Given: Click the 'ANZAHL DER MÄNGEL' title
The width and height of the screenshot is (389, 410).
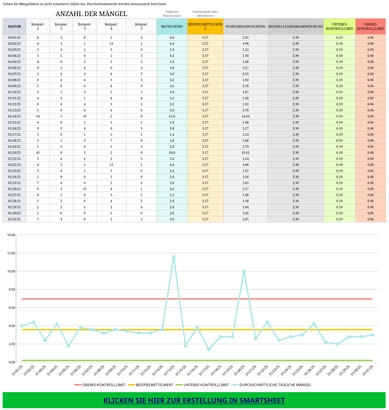Looking at the screenshot, I should 91,14.
